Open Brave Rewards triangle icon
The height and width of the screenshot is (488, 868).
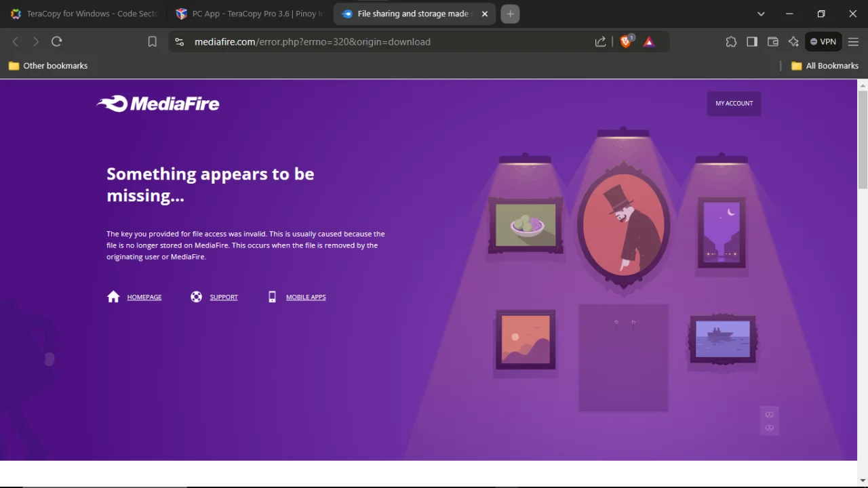pos(649,41)
